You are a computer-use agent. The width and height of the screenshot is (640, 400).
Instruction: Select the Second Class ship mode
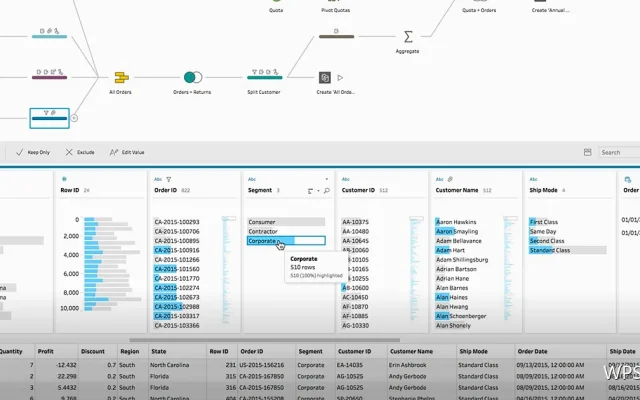click(x=547, y=241)
